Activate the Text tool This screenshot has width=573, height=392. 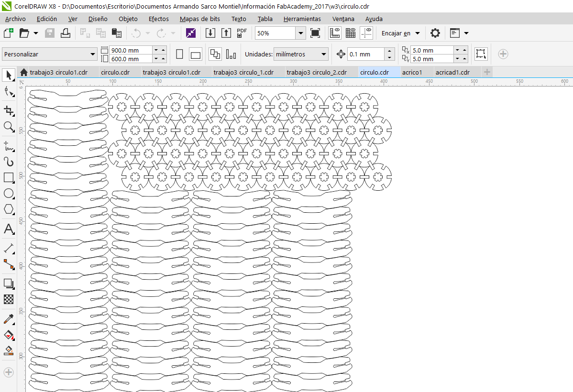click(x=9, y=229)
